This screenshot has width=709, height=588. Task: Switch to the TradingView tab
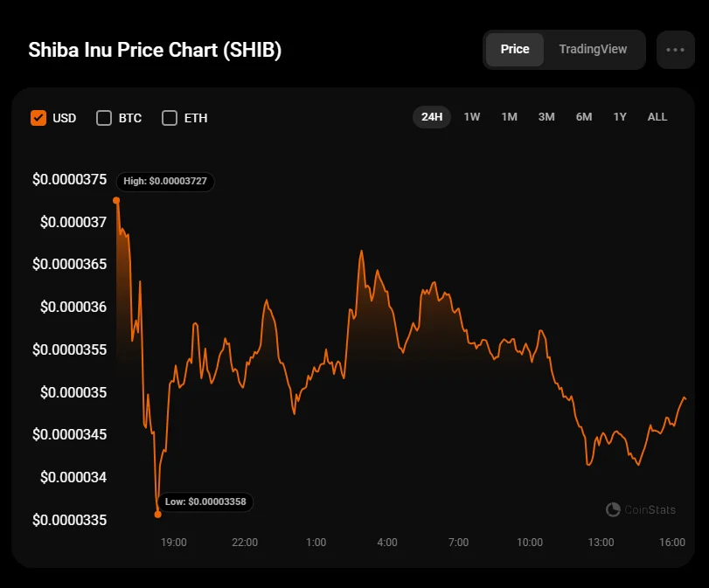593,49
